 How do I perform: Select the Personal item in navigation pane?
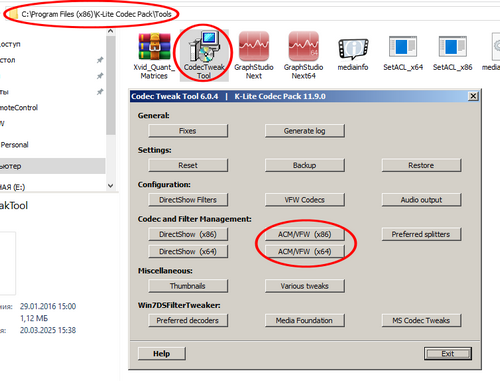pos(15,145)
